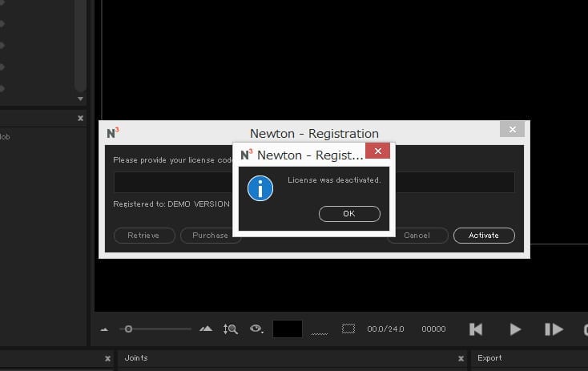588x371 pixels.
Task: Open the eye view options dropdown
Action: [x=256, y=329]
